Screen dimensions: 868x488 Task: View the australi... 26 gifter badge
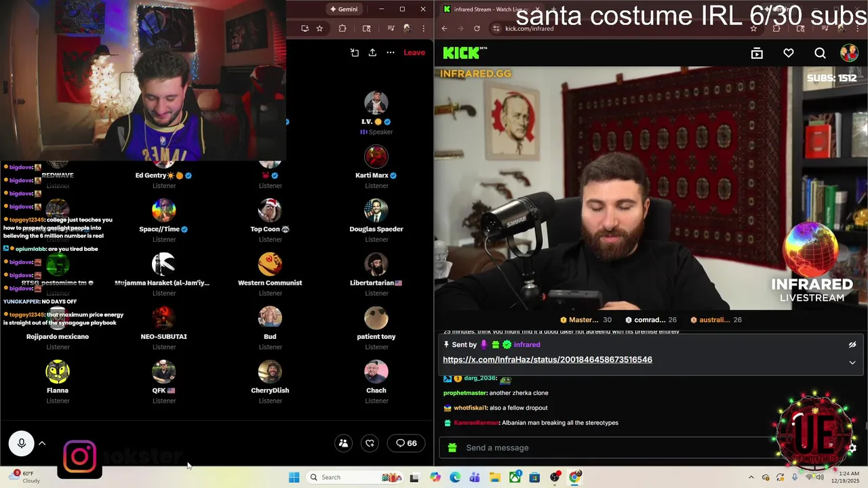pos(715,320)
